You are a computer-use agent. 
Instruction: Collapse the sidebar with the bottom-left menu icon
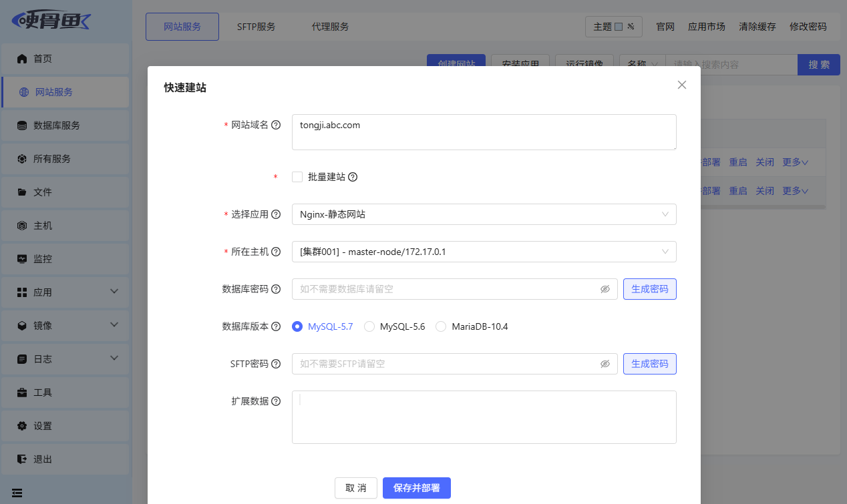[x=17, y=493]
